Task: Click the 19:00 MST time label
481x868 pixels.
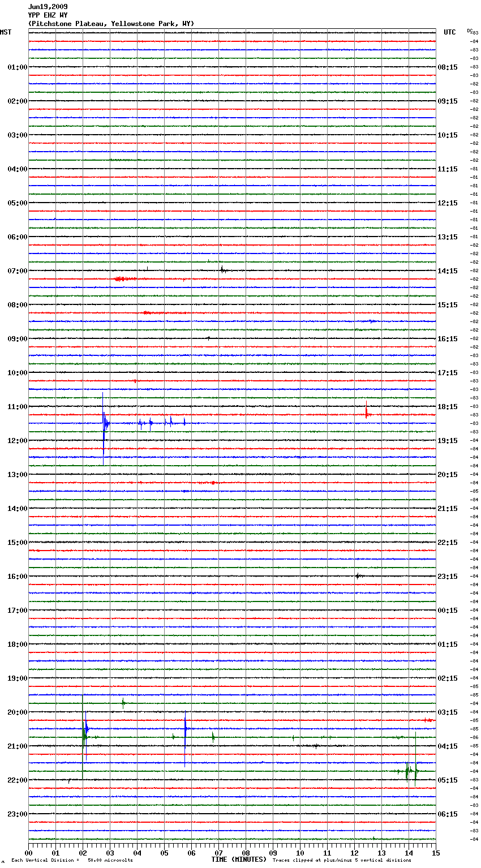Action: tap(18, 678)
